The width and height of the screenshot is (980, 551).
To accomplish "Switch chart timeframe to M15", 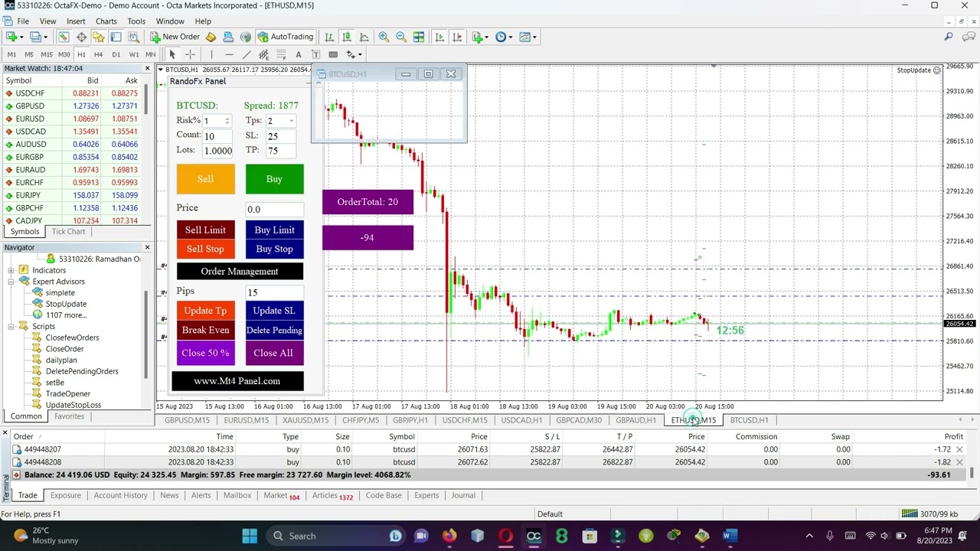I will [x=47, y=54].
